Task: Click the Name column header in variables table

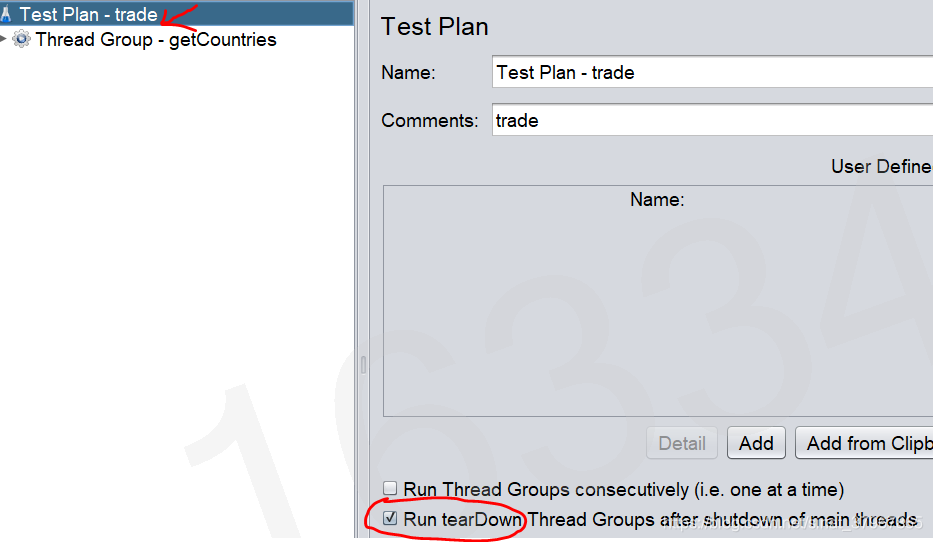Action: click(657, 199)
